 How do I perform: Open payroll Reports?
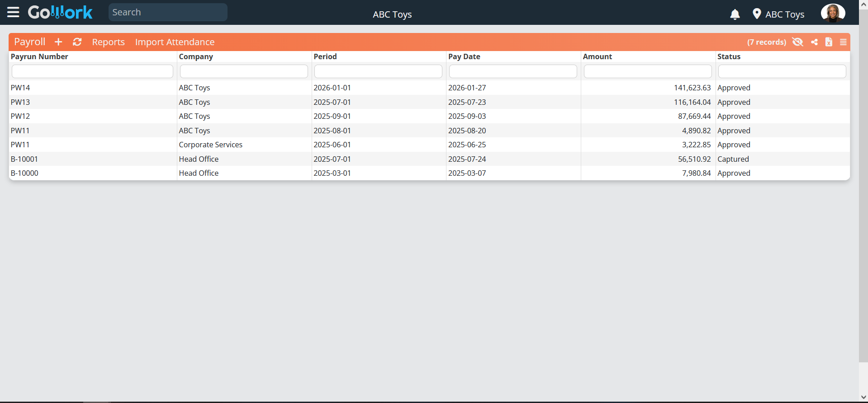(x=108, y=42)
